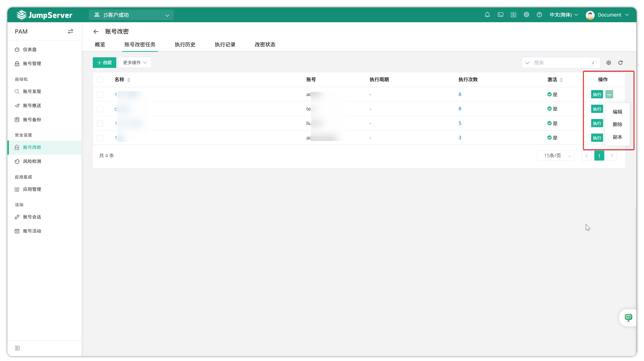Image resolution: width=644 pixels, height=361 pixels.
Task: Expand the search filter chevron
Action: (527, 63)
